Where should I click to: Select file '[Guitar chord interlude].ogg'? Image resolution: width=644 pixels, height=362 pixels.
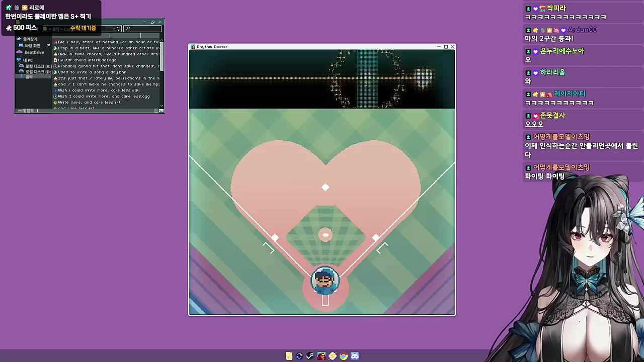point(85,60)
